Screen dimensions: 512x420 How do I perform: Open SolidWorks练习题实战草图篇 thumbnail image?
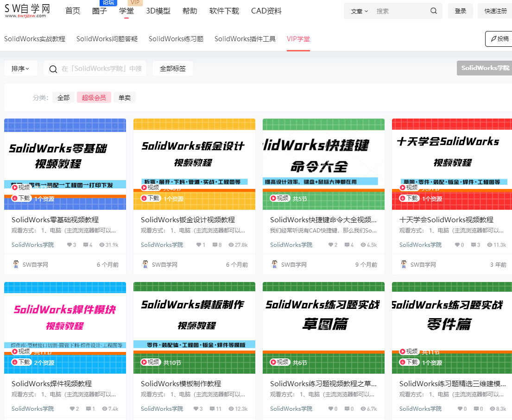[x=323, y=328]
